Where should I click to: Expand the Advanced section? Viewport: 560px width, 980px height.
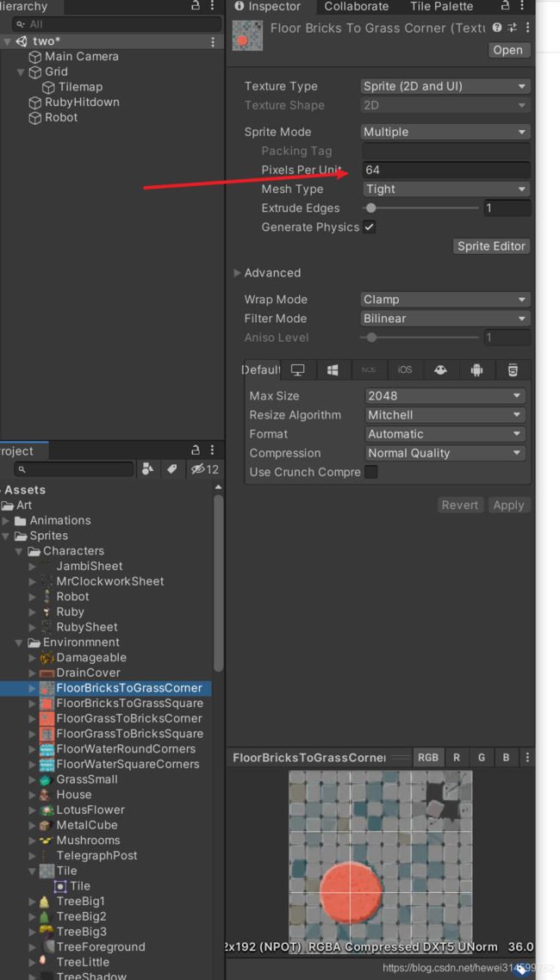click(266, 272)
